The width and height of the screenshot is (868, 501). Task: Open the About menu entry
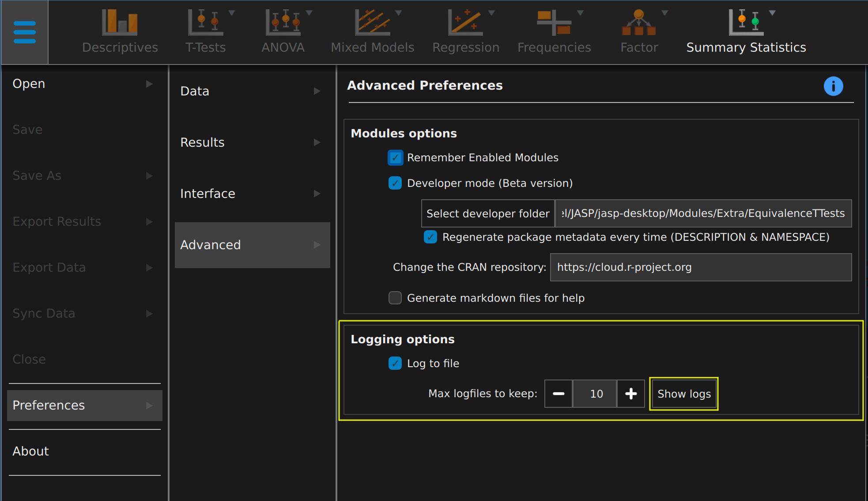84,452
